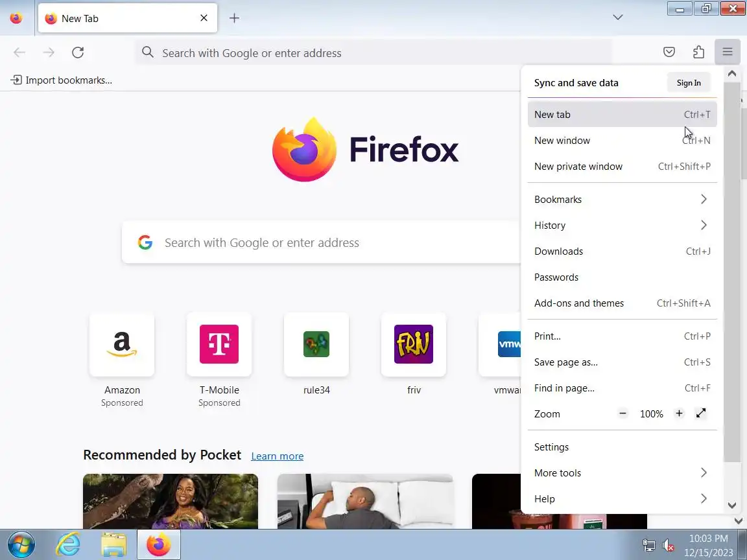Choose Print from the menu

coord(622,336)
